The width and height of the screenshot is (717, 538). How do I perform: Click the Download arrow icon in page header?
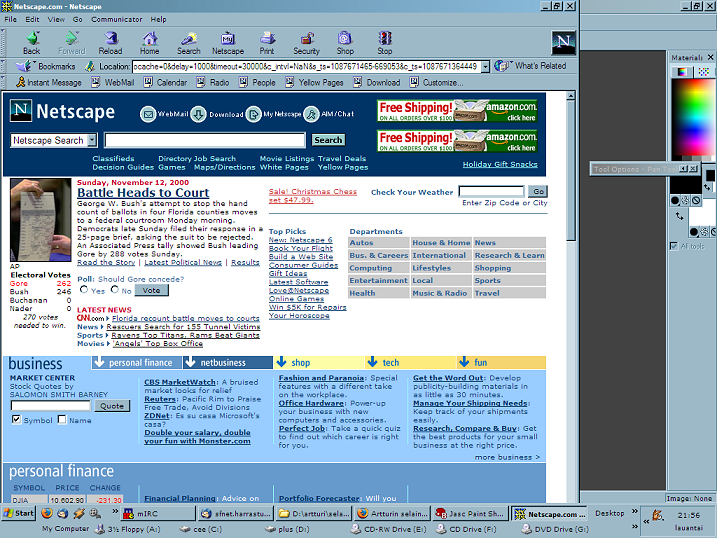[198, 114]
